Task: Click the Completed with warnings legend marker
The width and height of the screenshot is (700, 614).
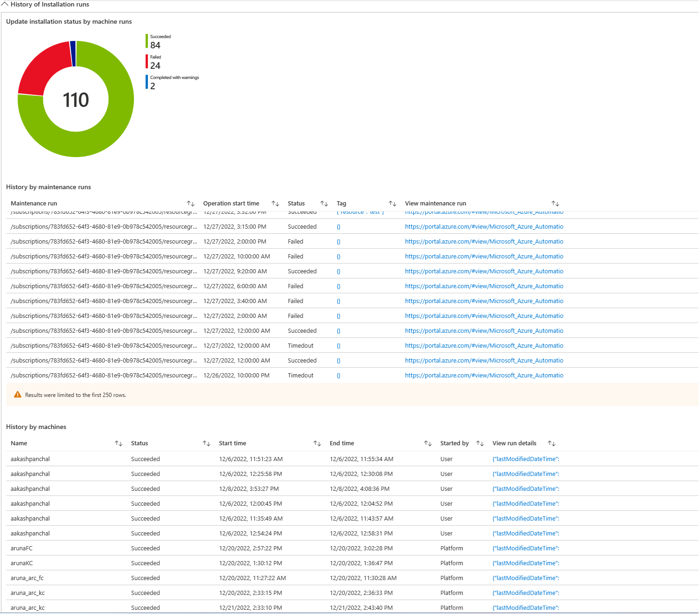Action: [x=147, y=81]
